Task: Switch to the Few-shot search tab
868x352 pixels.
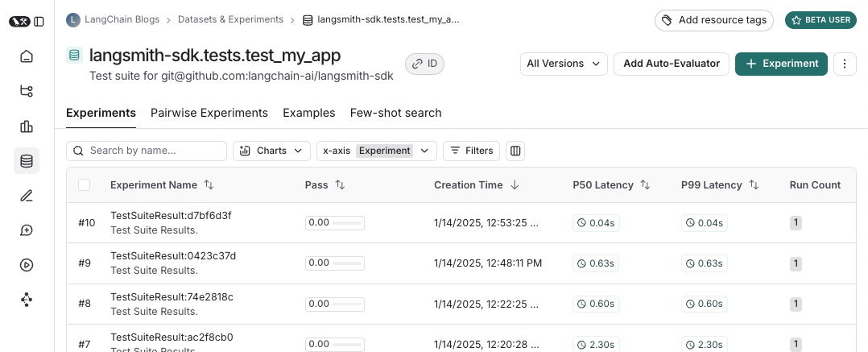Action: tap(395, 113)
